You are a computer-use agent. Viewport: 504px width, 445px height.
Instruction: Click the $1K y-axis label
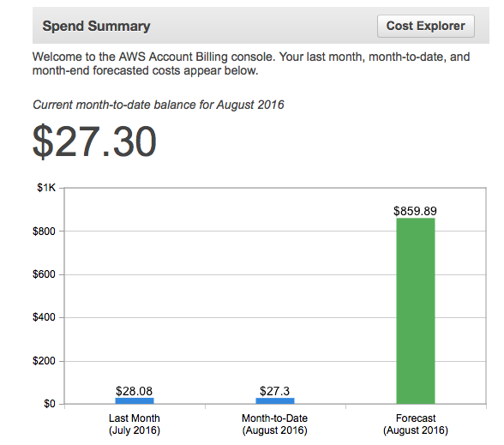point(46,188)
